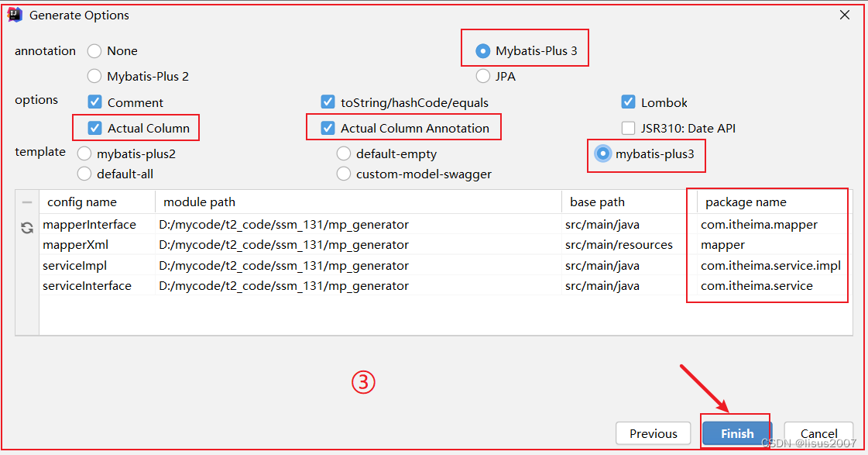
Task: Toggle the toString/hashCode/equals checkbox
Action: pyautogui.click(x=328, y=102)
